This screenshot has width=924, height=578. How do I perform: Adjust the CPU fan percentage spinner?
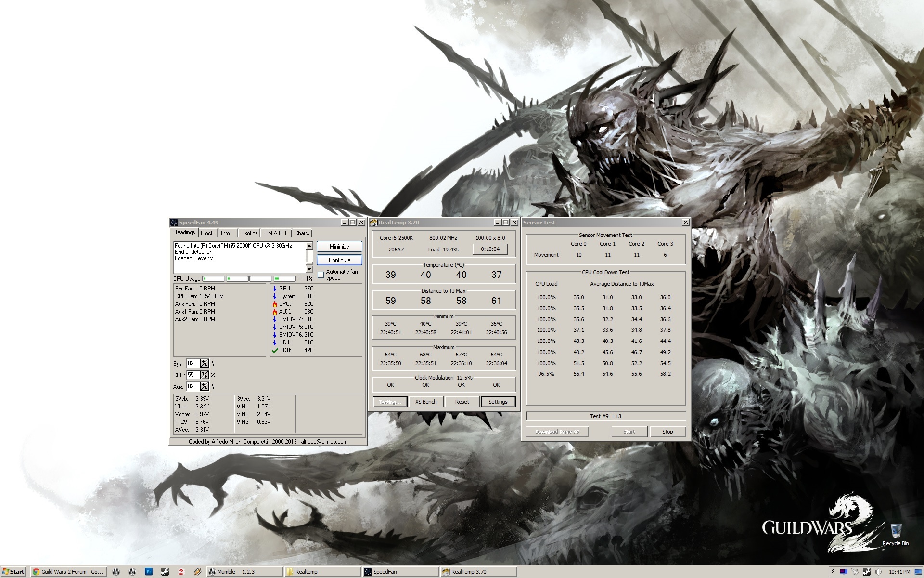pyautogui.click(x=205, y=375)
